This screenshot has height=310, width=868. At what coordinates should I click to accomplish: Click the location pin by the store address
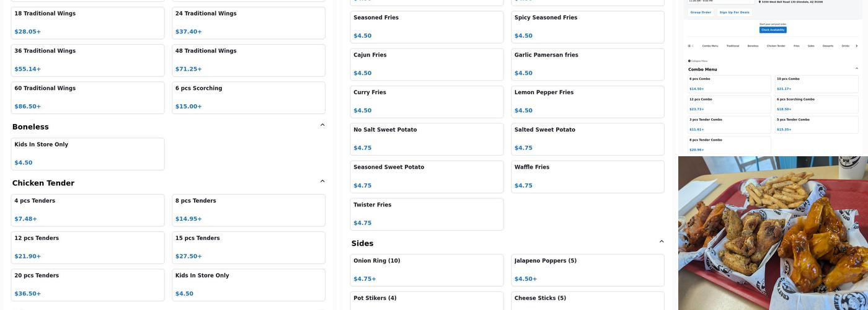759,2
